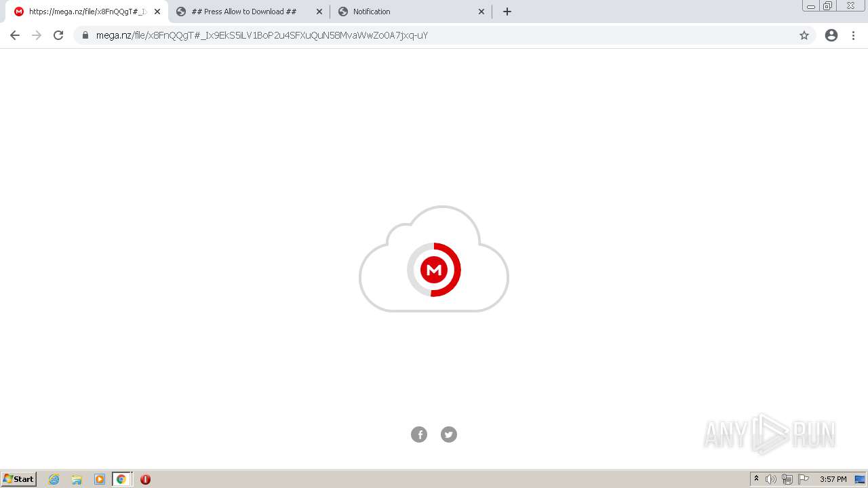Screen dimensions: 868x488
Task: Open a new browser tab
Action: 507,12
